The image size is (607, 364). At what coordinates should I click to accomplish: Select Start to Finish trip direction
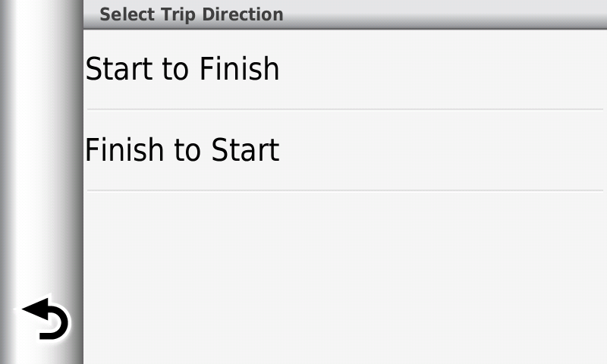click(x=345, y=70)
